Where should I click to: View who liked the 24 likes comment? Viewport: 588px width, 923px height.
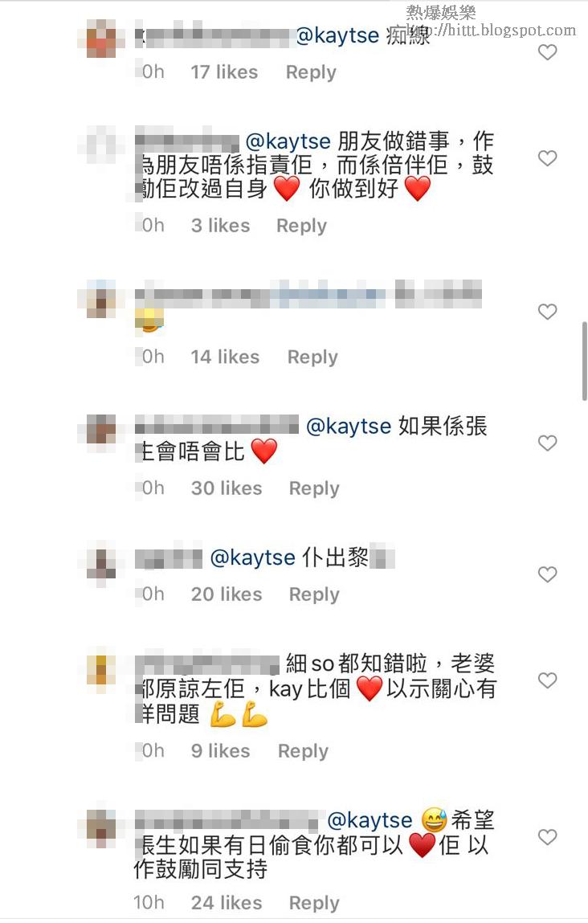pyautogui.click(x=226, y=903)
